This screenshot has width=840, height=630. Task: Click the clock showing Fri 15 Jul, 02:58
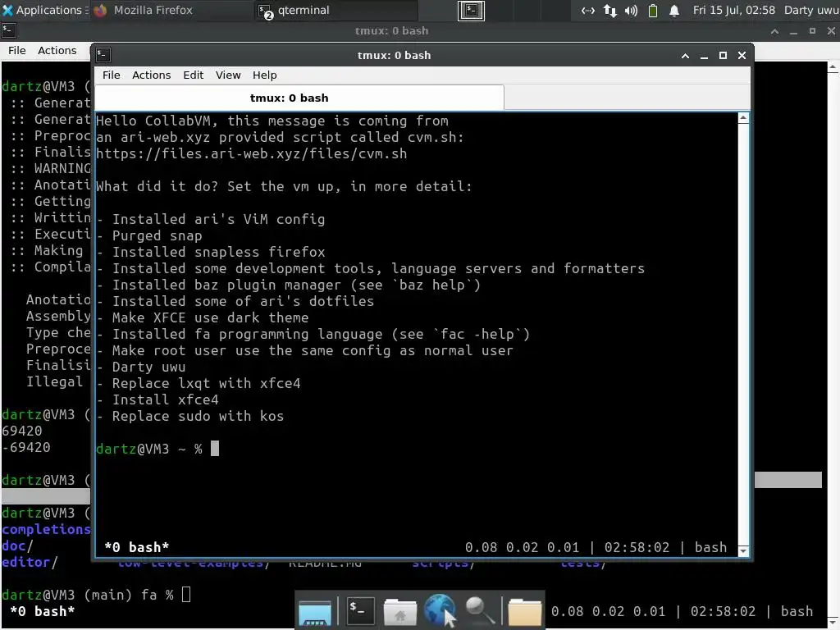(734, 10)
